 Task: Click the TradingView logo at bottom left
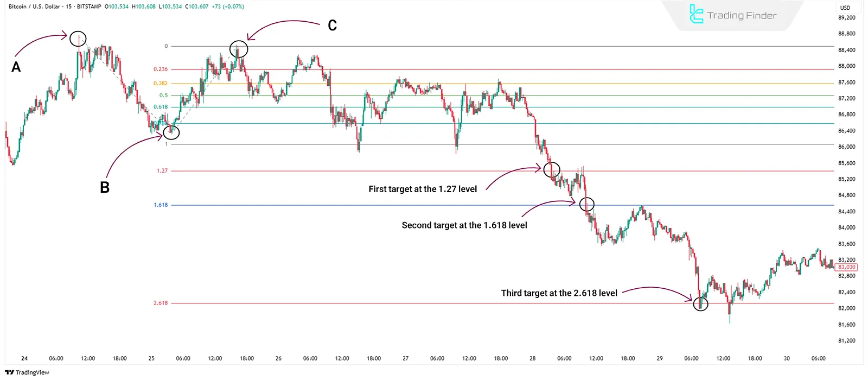tap(27, 372)
